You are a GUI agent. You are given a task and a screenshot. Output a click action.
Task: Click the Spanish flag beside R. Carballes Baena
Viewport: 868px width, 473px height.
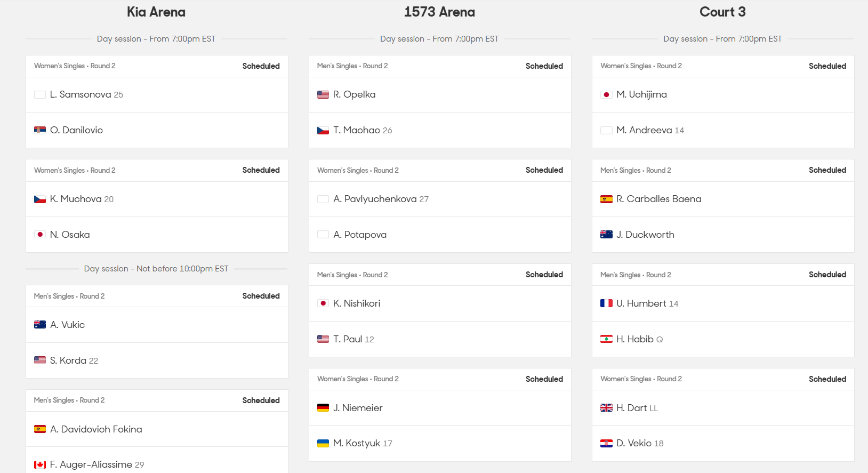pyautogui.click(x=606, y=199)
